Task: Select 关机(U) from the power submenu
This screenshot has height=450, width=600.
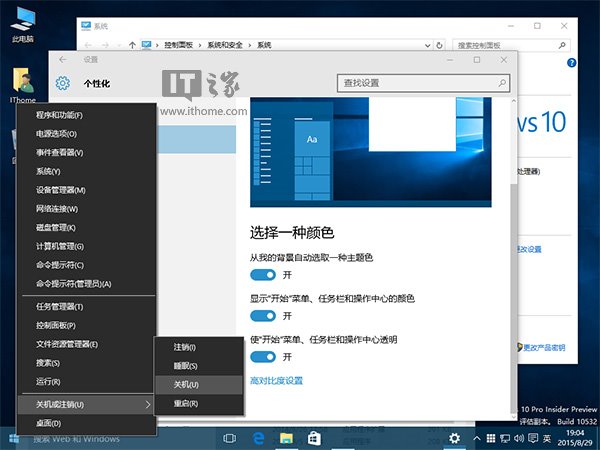Action: pos(185,384)
